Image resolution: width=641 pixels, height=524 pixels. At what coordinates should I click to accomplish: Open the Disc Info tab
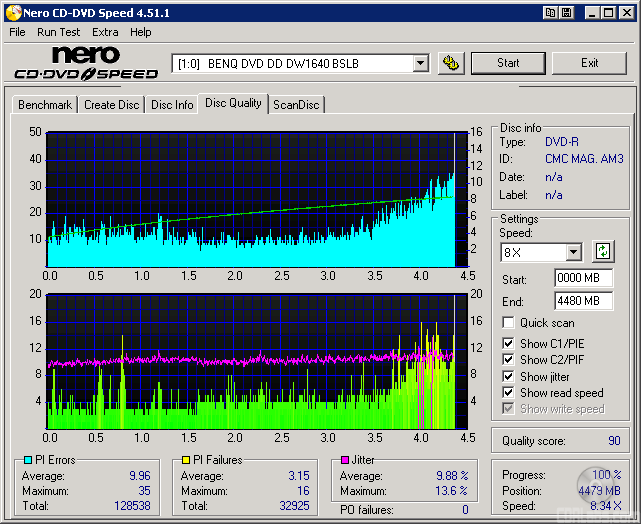tap(172, 105)
